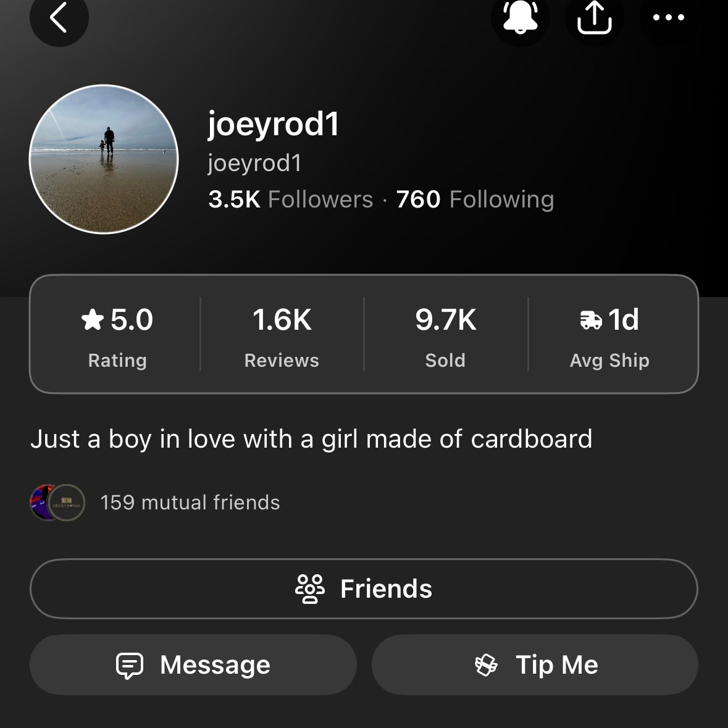Open joeyrod1's profile picture
Viewport: 728px width, 728px height.
point(104,159)
